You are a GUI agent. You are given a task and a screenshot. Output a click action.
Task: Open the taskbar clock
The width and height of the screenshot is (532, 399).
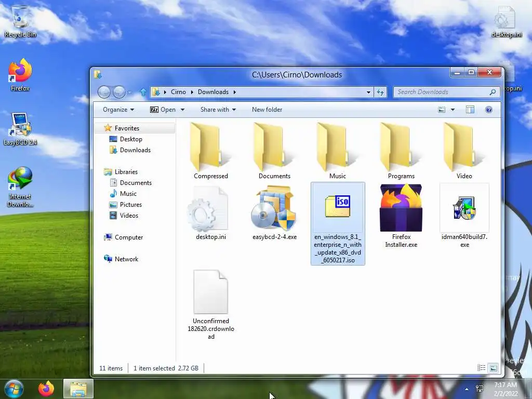[x=506, y=389]
